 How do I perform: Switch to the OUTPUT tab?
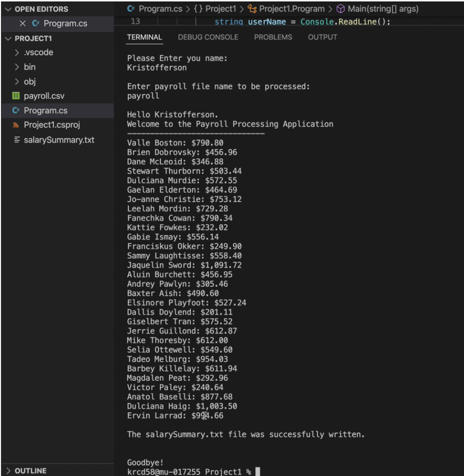click(323, 37)
